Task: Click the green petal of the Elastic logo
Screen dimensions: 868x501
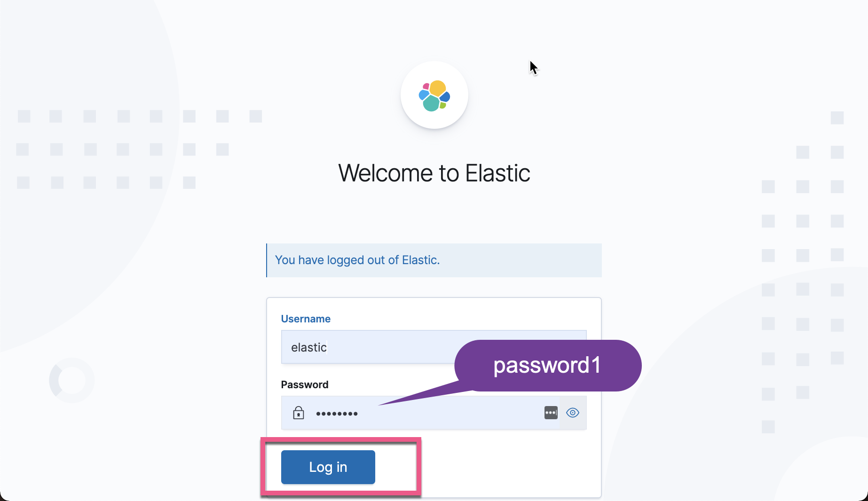Action: click(443, 105)
